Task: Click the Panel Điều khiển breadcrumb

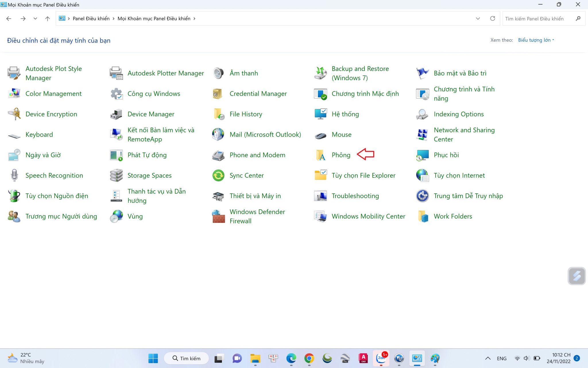Action: tap(91, 19)
